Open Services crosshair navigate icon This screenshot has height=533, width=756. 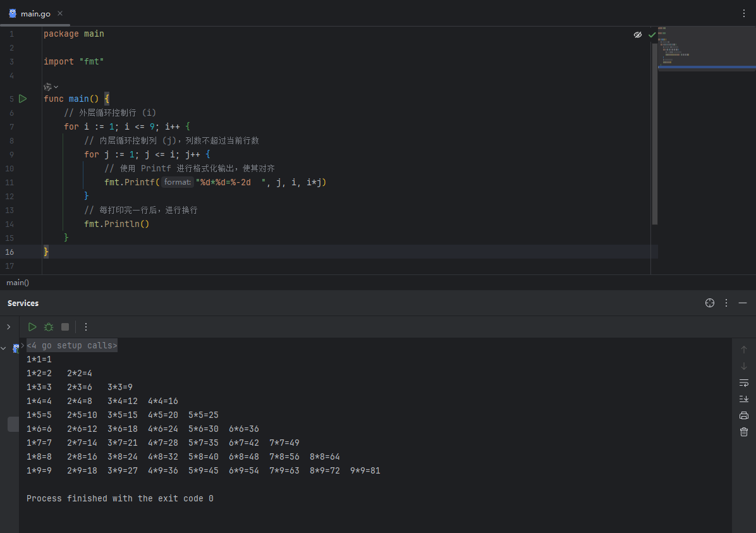(710, 303)
